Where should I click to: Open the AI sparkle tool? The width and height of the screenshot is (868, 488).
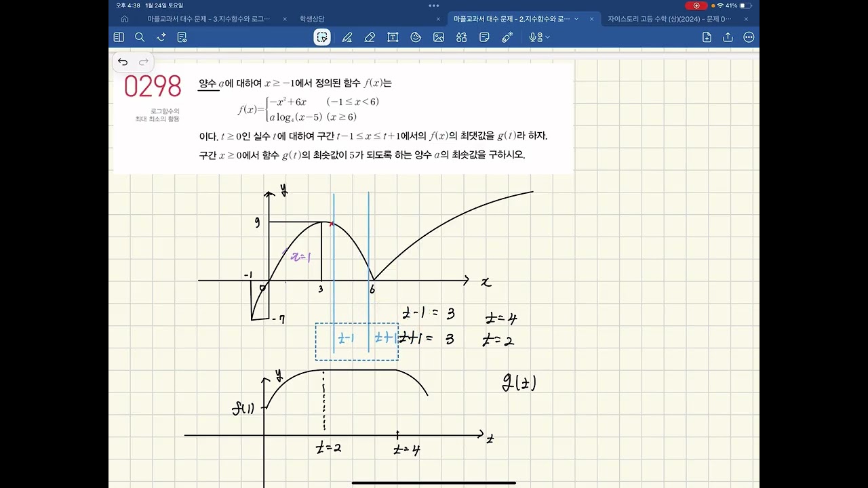tap(161, 37)
